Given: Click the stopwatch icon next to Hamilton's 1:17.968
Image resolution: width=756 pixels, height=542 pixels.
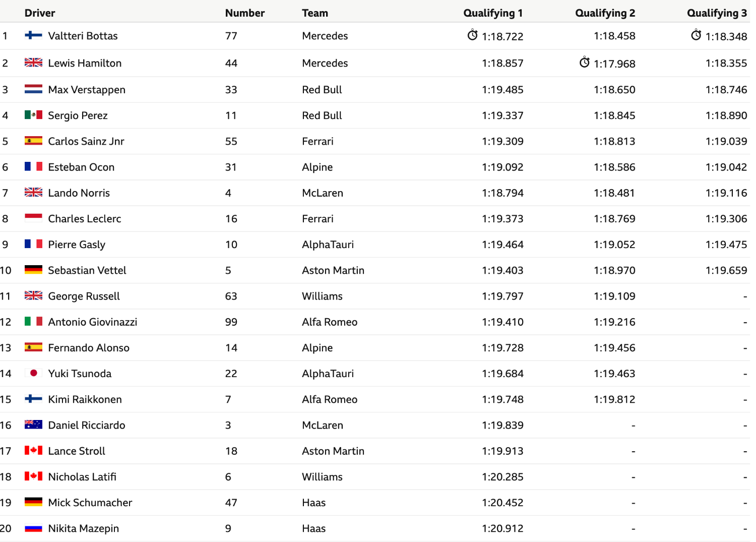Looking at the screenshot, I should click(584, 62).
